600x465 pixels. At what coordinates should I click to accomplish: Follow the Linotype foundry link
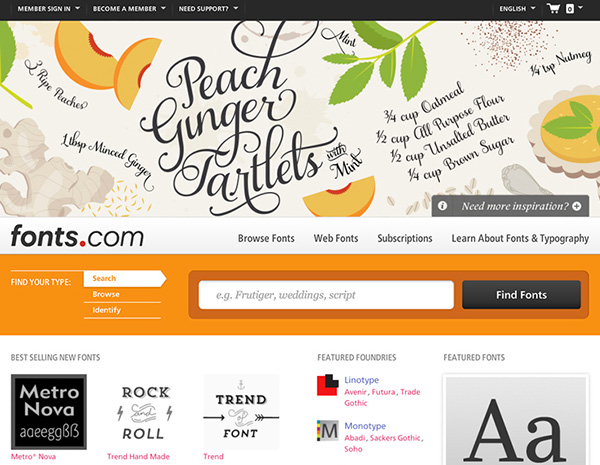(362, 380)
